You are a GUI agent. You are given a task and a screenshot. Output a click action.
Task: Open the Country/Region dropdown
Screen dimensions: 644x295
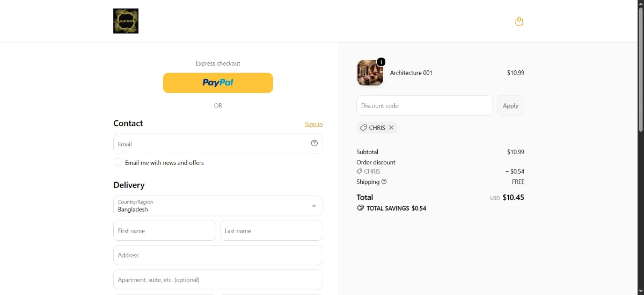(x=218, y=206)
